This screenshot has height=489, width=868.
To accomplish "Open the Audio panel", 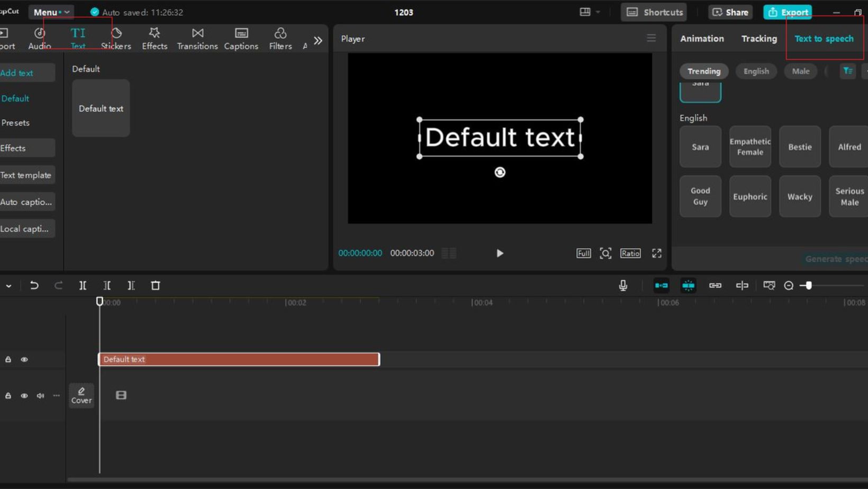I will [40, 39].
